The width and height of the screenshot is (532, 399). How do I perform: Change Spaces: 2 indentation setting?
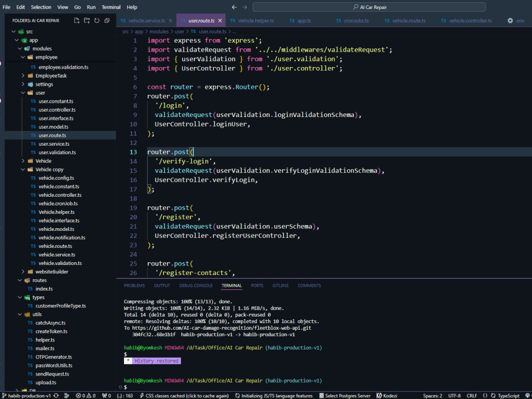click(x=432, y=396)
